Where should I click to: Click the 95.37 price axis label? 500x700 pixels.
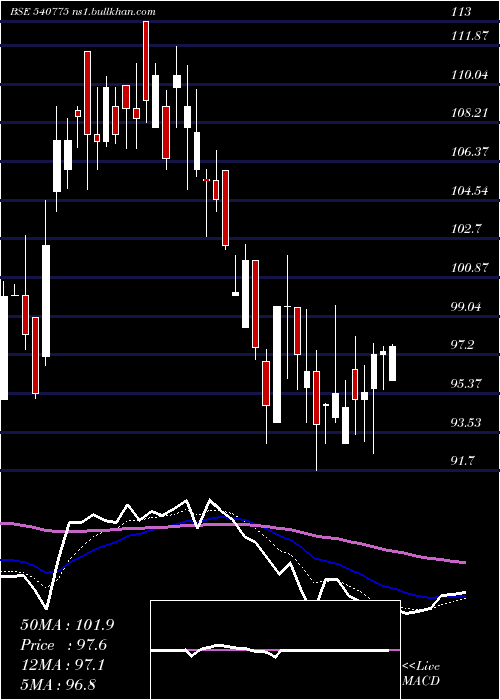467,383
